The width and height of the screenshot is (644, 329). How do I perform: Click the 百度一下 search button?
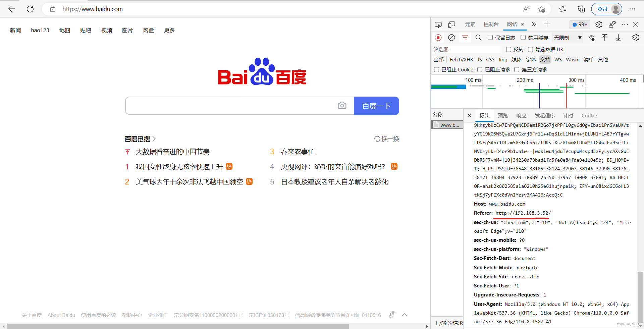tap(376, 106)
